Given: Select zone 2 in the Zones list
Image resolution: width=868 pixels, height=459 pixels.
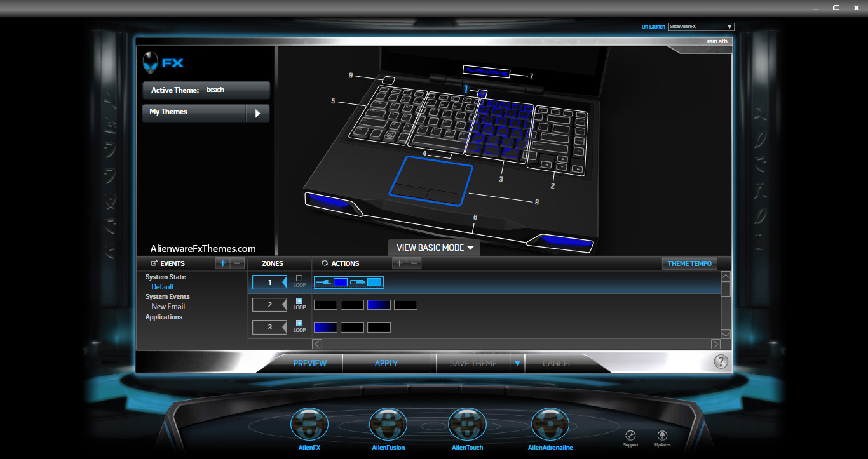Looking at the screenshot, I should pos(270,305).
